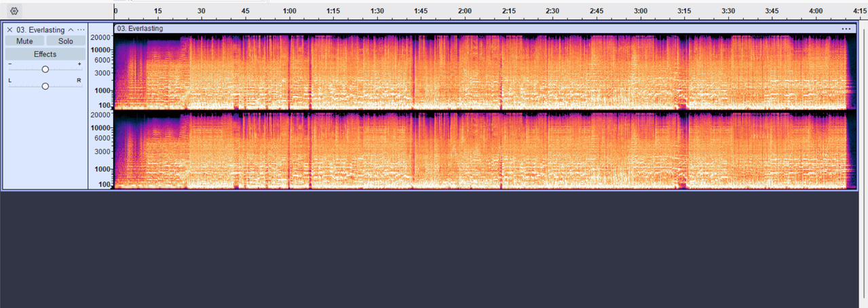The image size is (868, 308).
Task: Close the 03. Everlasting track
Action: [10, 30]
